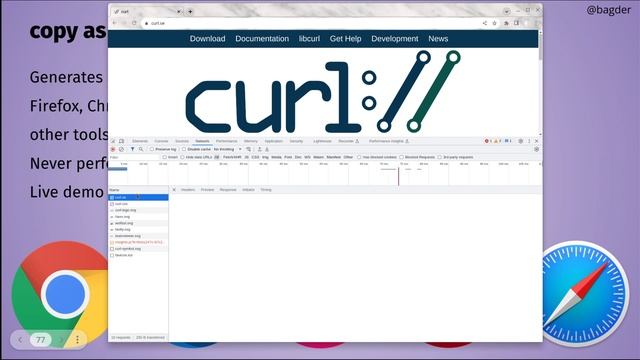This screenshot has height=360, width=640.
Task: Switch to the Elements DevTools tab
Action: (x=140, y=141)
